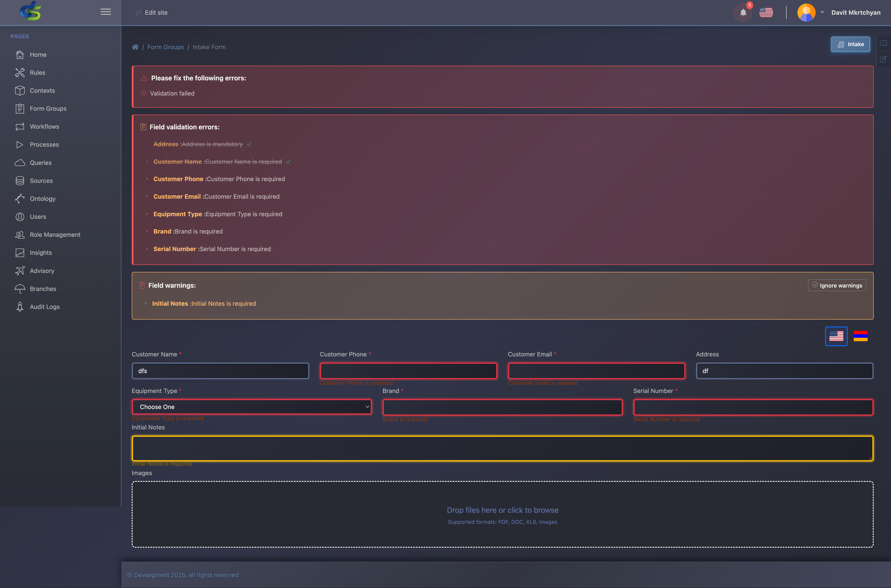This screenshot has width=891, height=588.
Task: Click the Ontology sidebar icon
Action: click(20, 198)
